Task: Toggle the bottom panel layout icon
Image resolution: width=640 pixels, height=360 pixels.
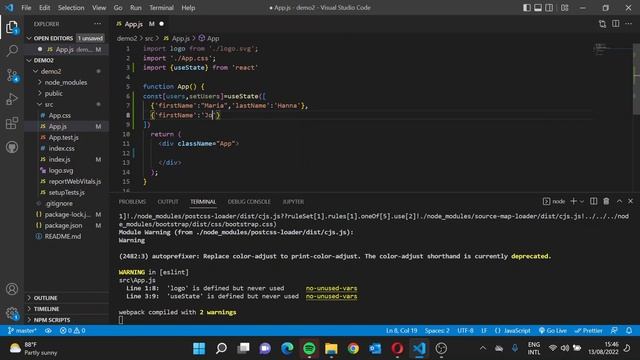Action: click(538, 8)
